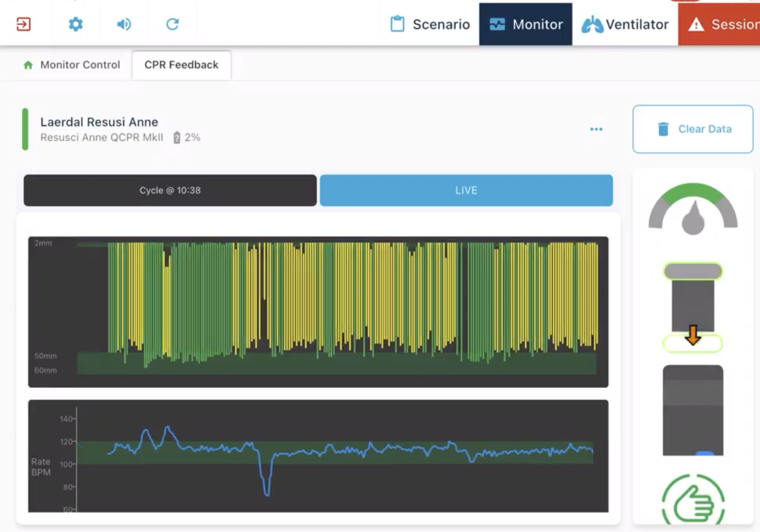760x532 pixels.
Task: Click the battery level icon showing 2%
Action: (177, 138)
